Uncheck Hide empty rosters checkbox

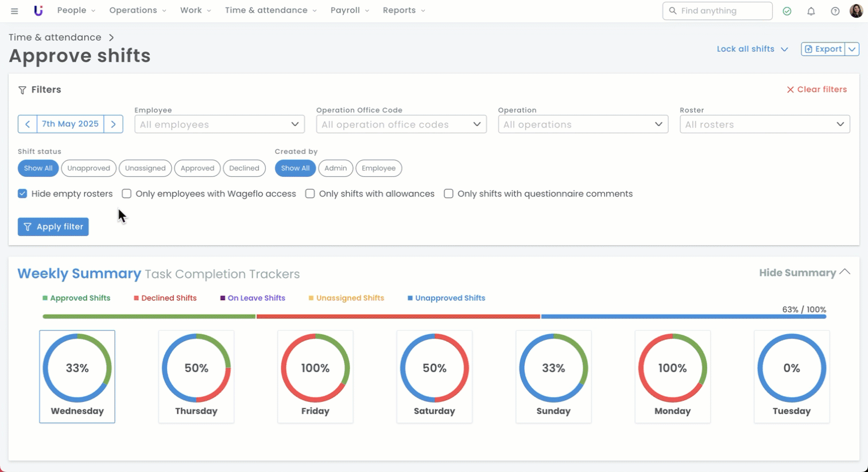pos(22,194)
